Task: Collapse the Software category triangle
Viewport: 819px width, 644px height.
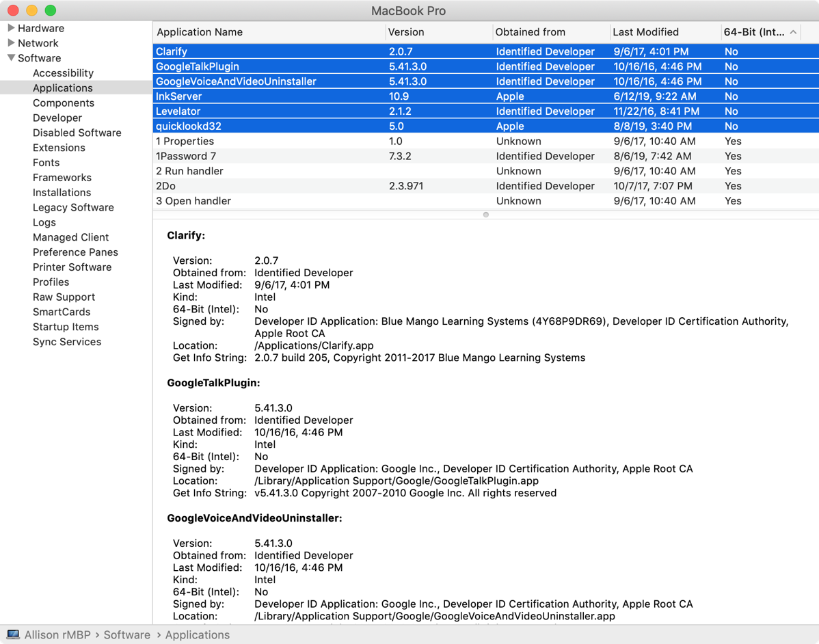Action: [11, 58]
